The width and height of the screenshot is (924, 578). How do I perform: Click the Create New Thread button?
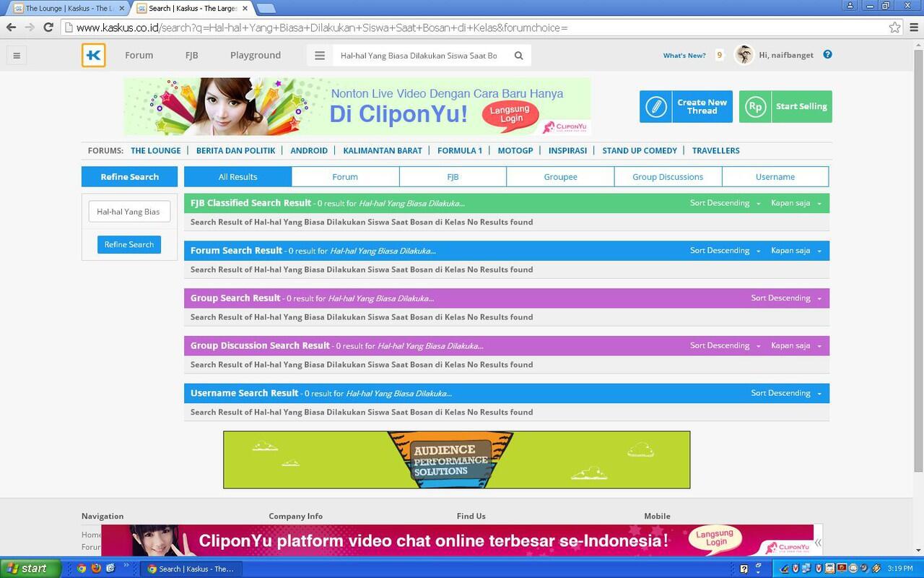686,107
